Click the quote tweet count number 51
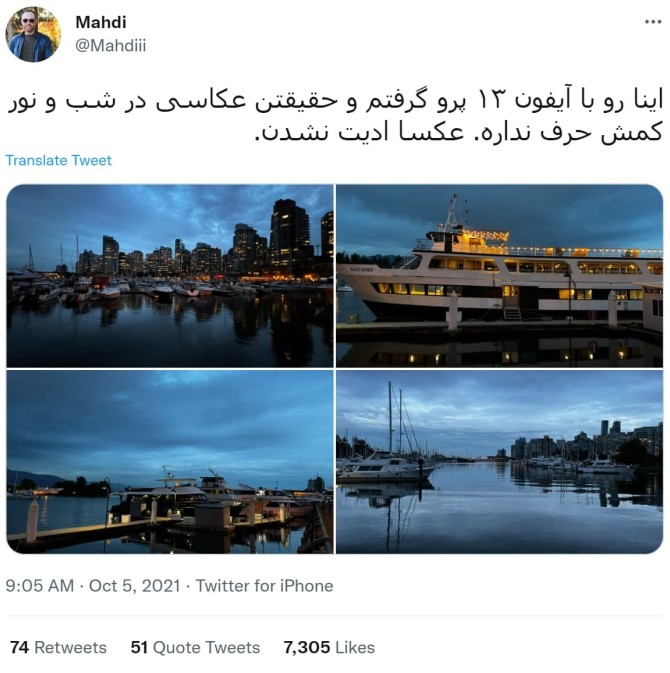This screenshot has height=673, width=670. tap(139, 647)
